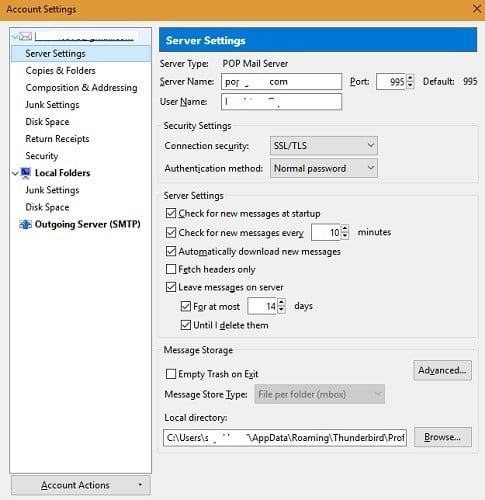485x500 pixels.
Task: Click the Local Folders computer icon
Action: (x=26, y=173)
